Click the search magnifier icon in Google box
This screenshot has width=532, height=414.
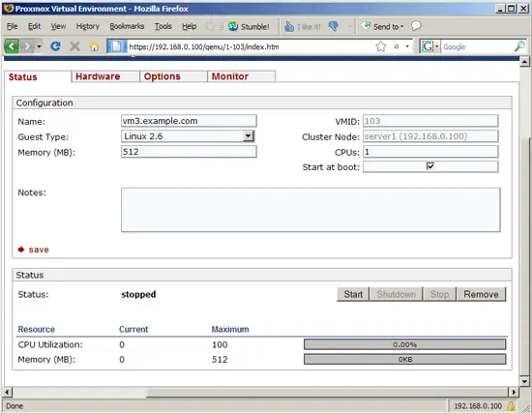pyautogui.click(x=519, y=46)
